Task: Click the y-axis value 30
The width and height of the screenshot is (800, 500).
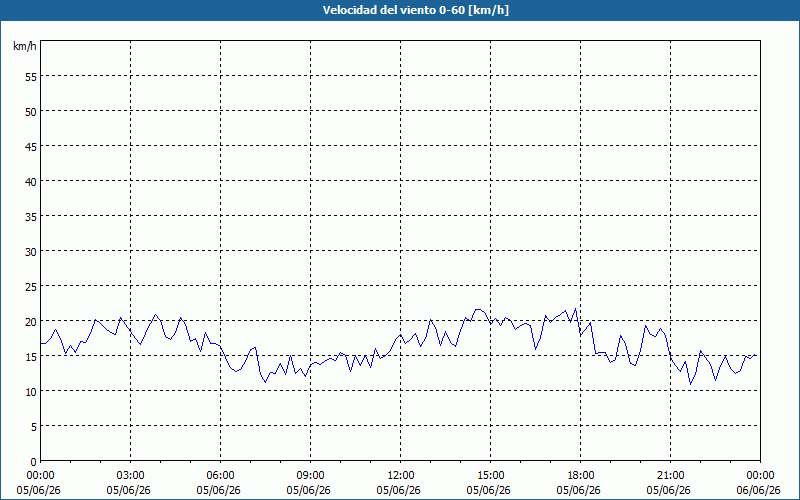Action: 31,252
